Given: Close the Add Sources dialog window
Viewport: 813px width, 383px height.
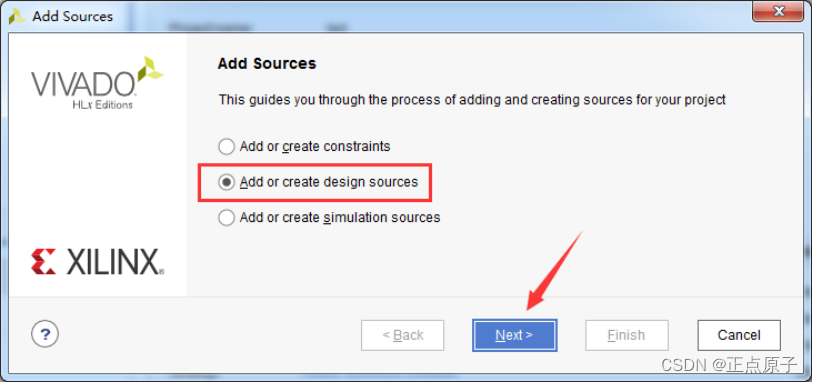Looking at the screenshot, I should (778, 10).
